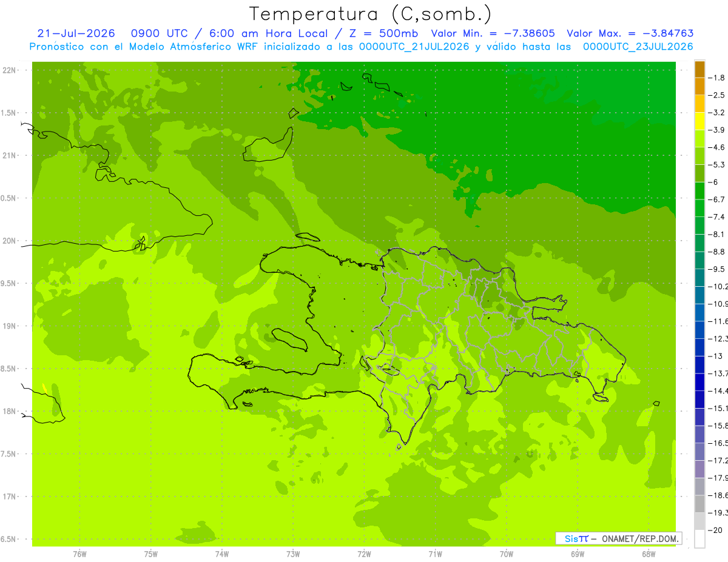
Task: Click the '-20' color scale value
Action: [x=716, y=530]
